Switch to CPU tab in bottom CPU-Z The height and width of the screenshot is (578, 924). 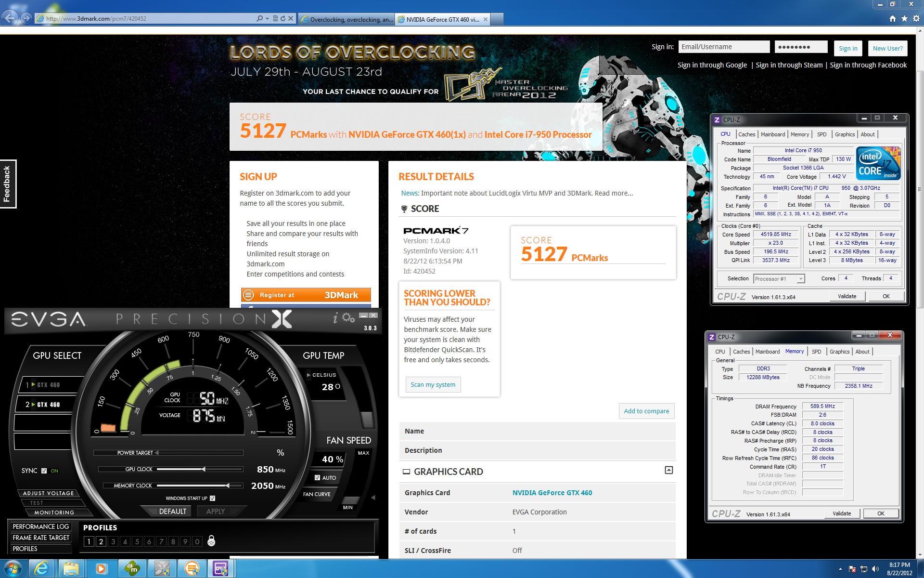tap(720, 352)
